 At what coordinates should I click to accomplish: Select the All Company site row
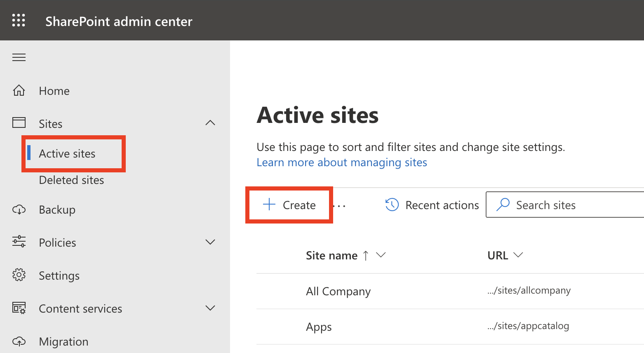pos(450,291)
